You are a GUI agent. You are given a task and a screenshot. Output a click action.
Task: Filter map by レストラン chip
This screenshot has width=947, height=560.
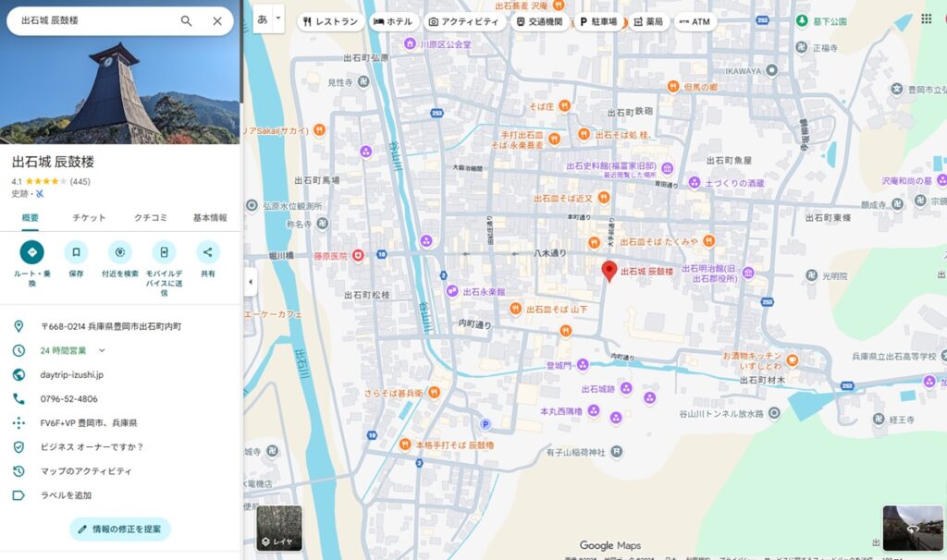(x=329, y=21)
